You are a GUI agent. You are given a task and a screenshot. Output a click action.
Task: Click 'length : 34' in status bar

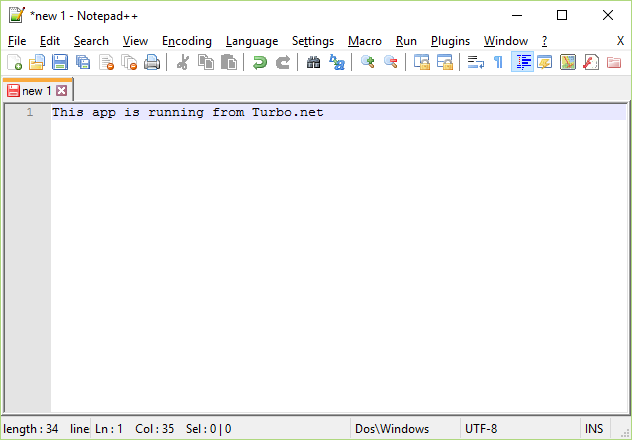pos(31,429)
